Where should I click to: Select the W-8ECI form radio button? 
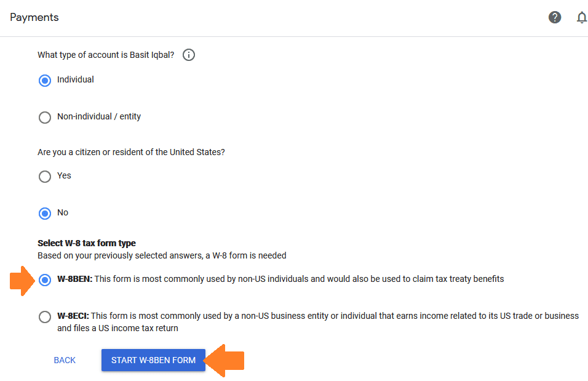[45, 316]
